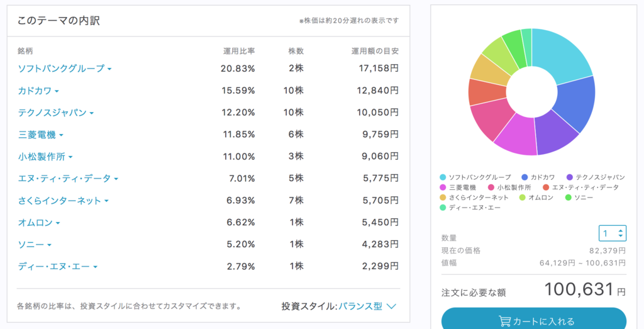This screenshot has width=644, height=329.
Task: Click the 2株 share count
Action: coord(296,69)
